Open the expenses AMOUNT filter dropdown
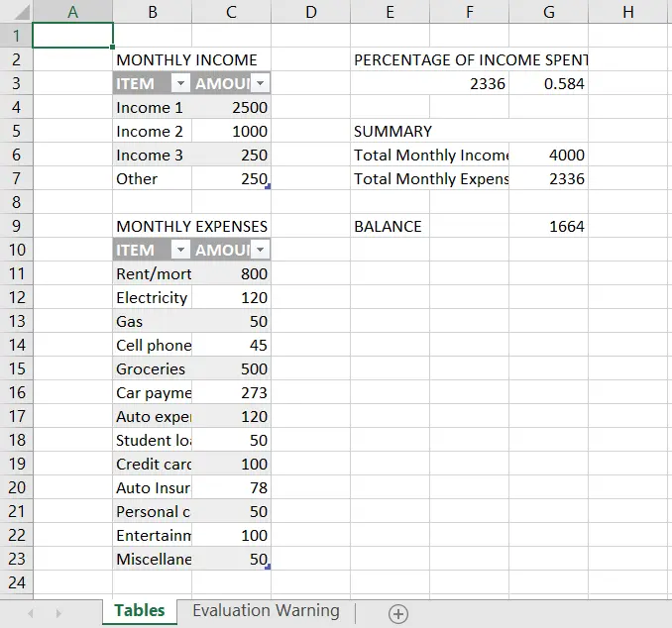Image resolution: width=672 pixels, height=628 pixels. click(260, 250)
